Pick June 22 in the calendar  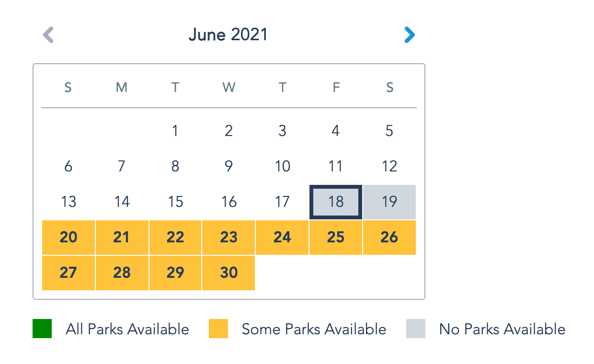(x=175, y=238)
